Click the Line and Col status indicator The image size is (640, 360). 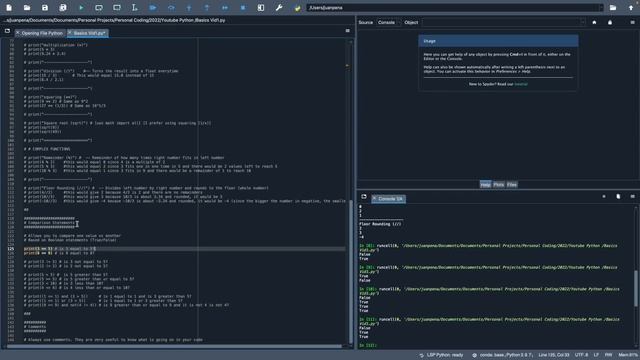553,355
